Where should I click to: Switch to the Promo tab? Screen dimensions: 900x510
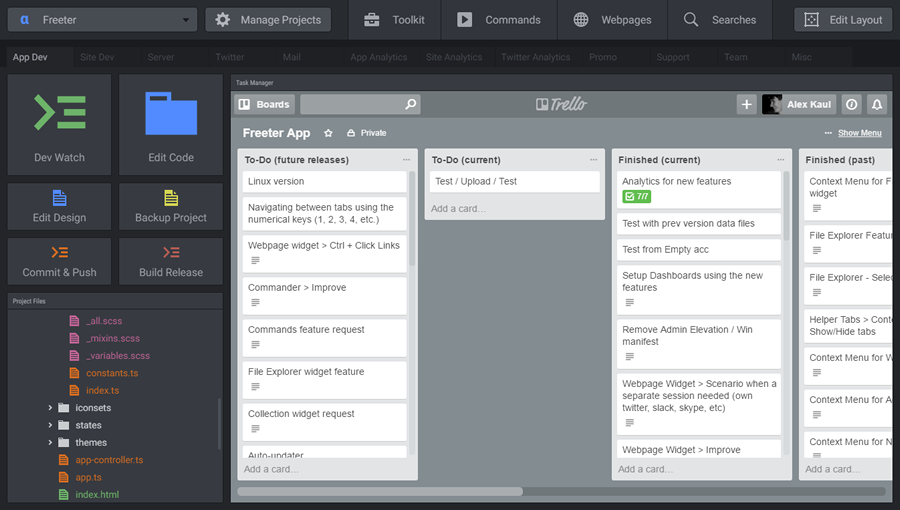click(603, 57)
